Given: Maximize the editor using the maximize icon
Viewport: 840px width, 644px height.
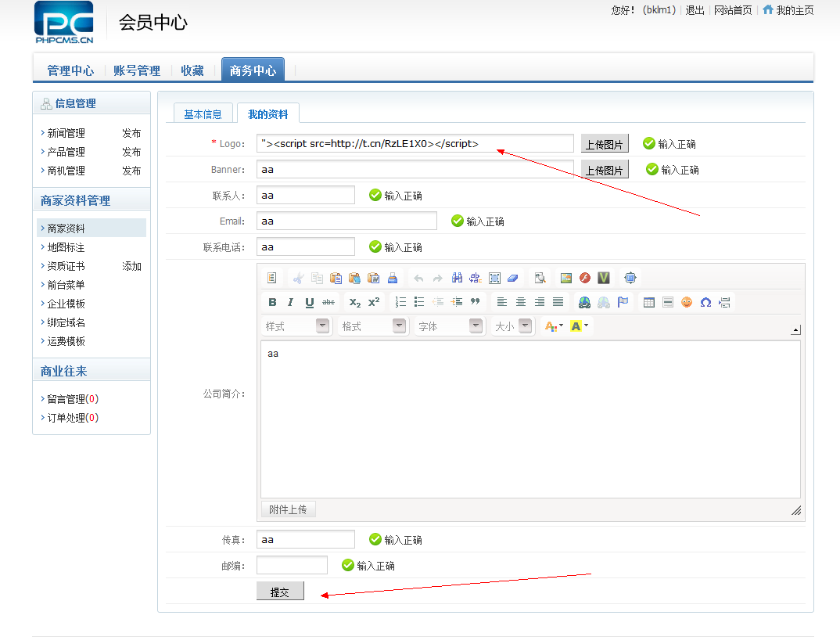Looking at the screenshot, I should point(630,278).
